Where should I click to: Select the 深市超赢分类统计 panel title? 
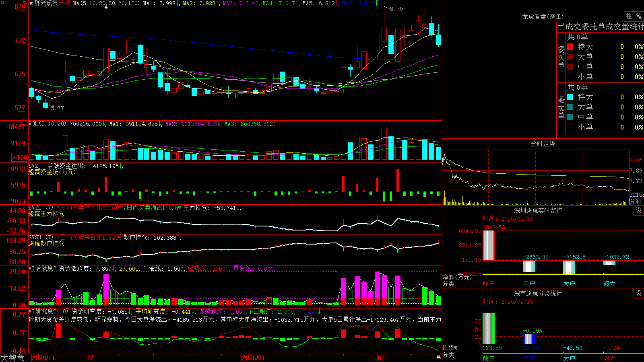pyautogui.click(x=538, y=293)
